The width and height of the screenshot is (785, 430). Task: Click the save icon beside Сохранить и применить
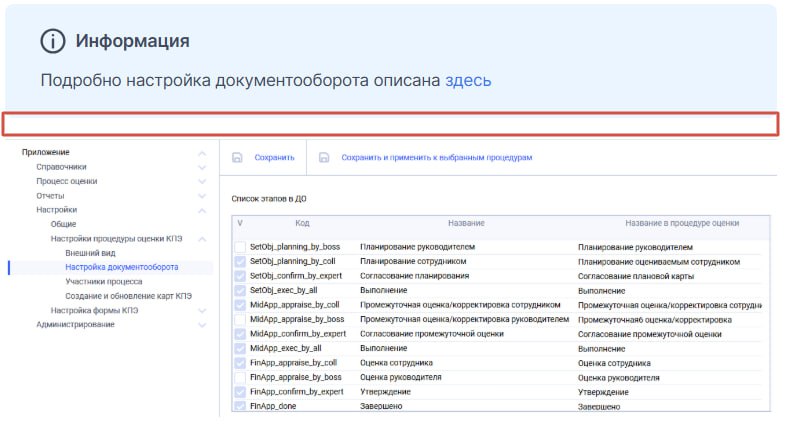324,158
